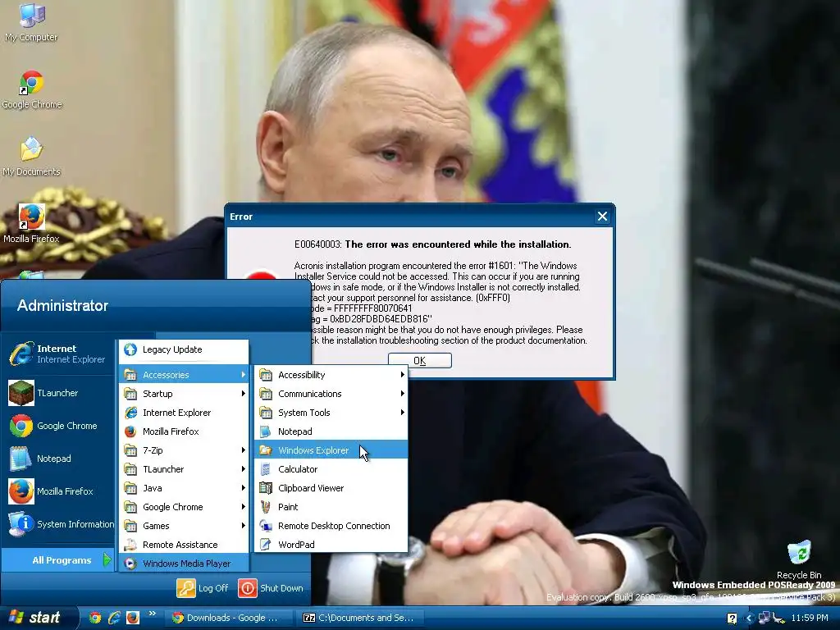Launch WordPad from Accessories submenu
Viewport: 840px width, 630px height.
(x=331, y=545)
